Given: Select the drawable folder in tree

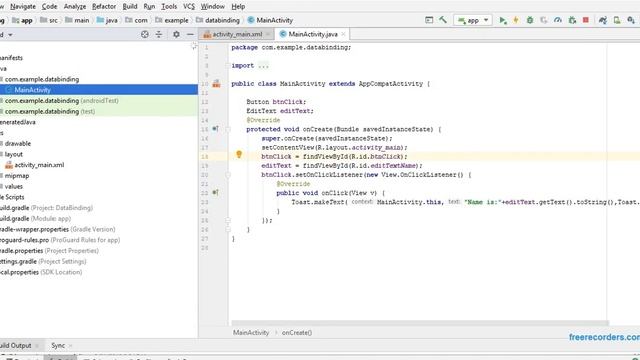Looking at the screenshot, I should (18, 143).
